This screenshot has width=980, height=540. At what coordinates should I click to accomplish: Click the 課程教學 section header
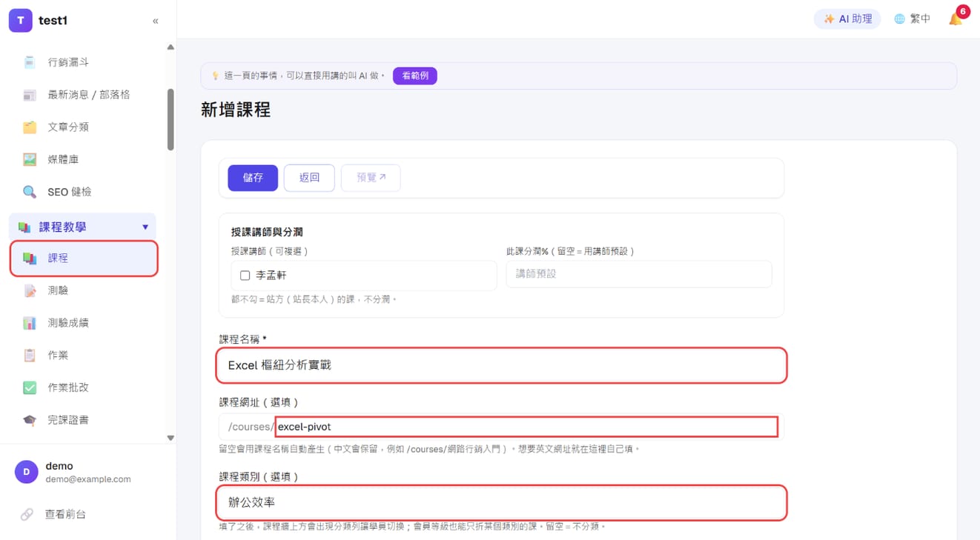(x=82, y=227)
